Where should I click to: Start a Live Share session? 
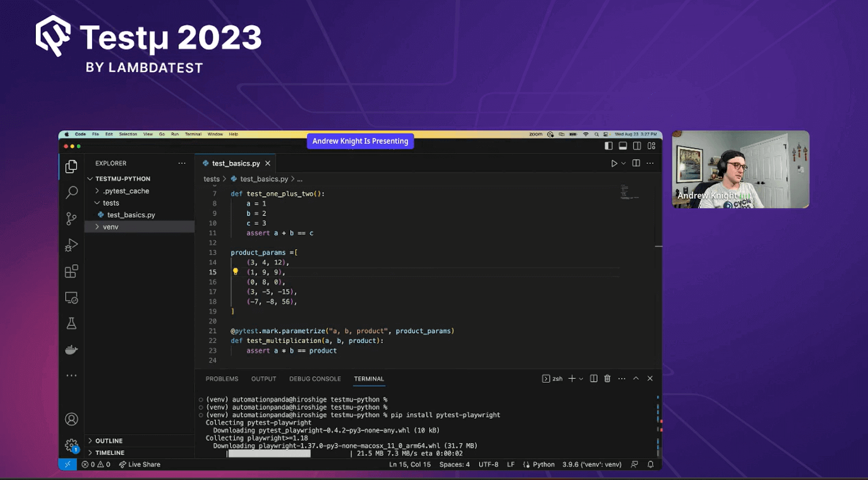click(140, 464)
